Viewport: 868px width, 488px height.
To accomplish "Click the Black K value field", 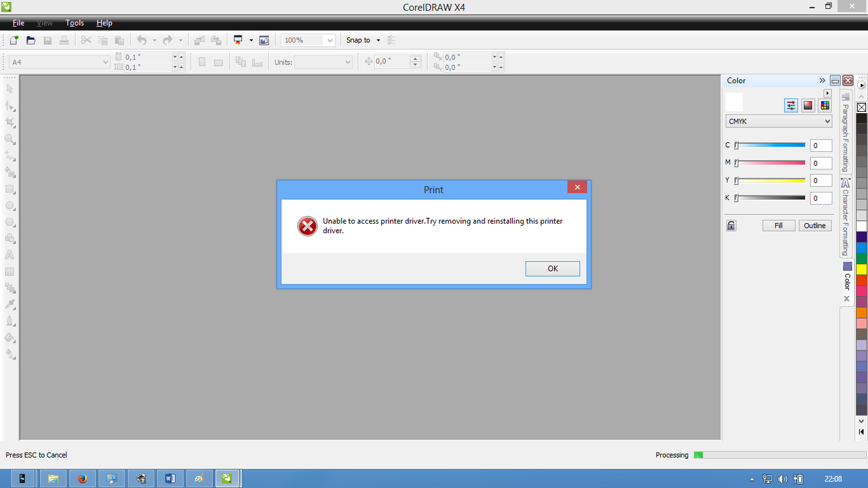I will (821, 199).
